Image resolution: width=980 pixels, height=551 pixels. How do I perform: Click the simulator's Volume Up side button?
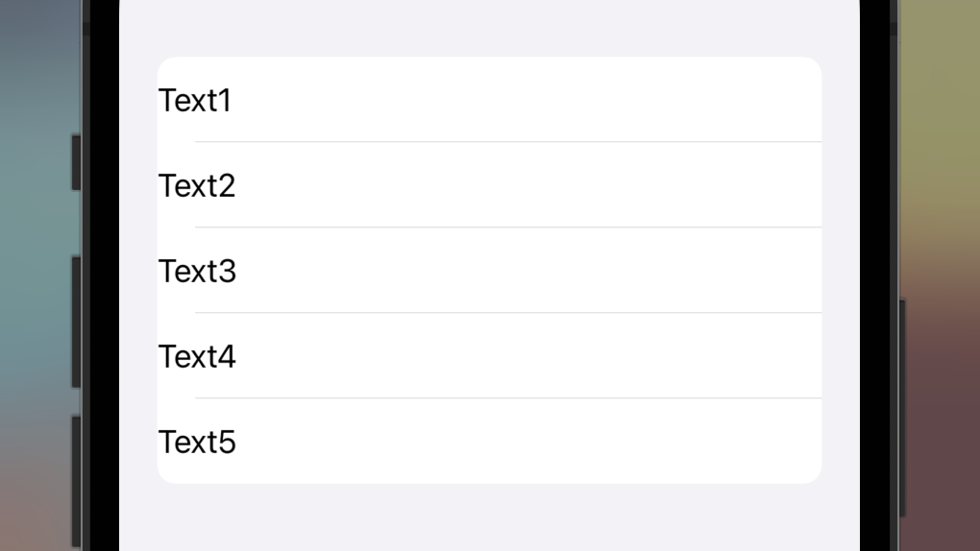[x=76, y=322]
